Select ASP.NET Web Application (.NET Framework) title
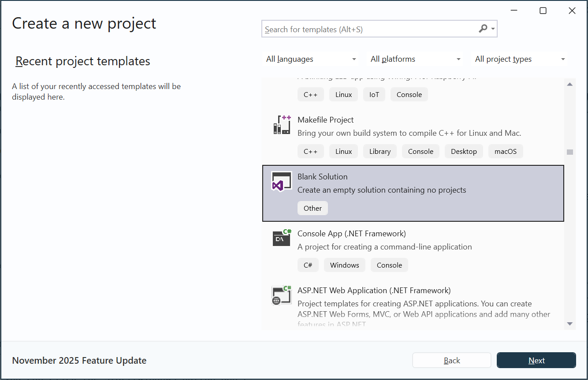588x380 pixels. (374, 291)
